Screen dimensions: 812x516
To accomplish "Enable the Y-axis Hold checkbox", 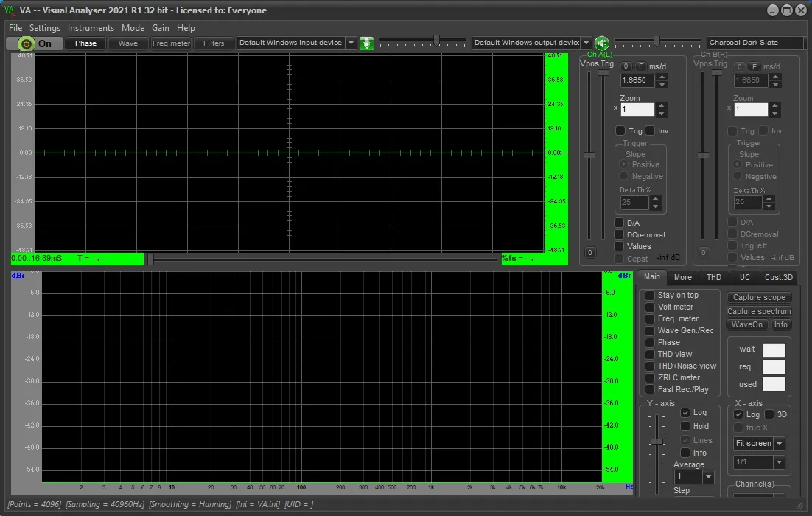I will coord(685,426).
